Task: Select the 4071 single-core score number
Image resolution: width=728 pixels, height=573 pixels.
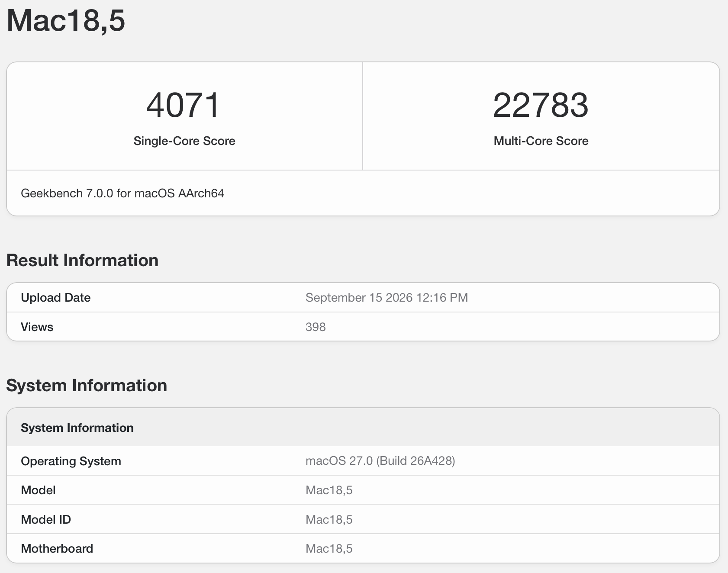Action: [x=184, y=105]
